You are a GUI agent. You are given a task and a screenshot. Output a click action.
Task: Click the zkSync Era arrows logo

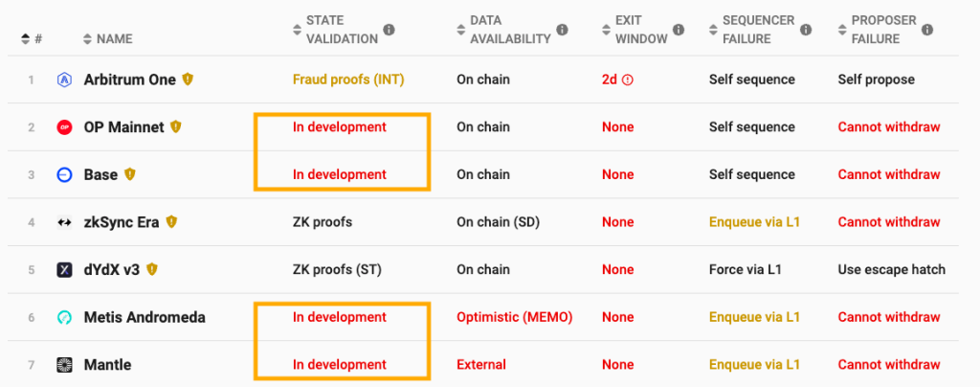pyautogui.click(x=64, y=222)
